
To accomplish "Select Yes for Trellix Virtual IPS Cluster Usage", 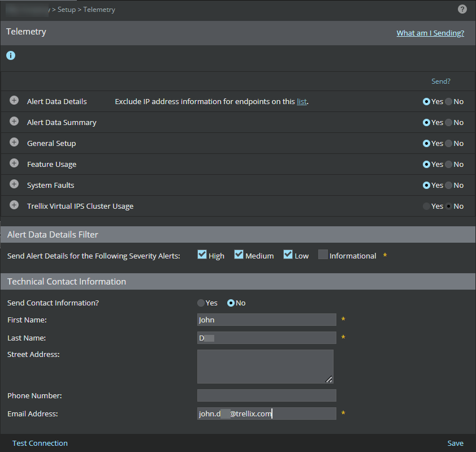I will 426,206.
